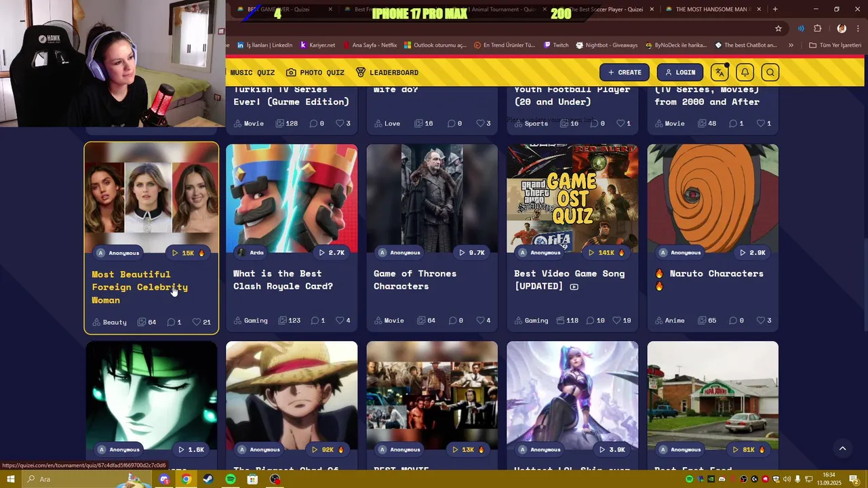This screenshot has width=868, height=488.
Task: Open the Twitch bookmark
Action: pos(556,45)
